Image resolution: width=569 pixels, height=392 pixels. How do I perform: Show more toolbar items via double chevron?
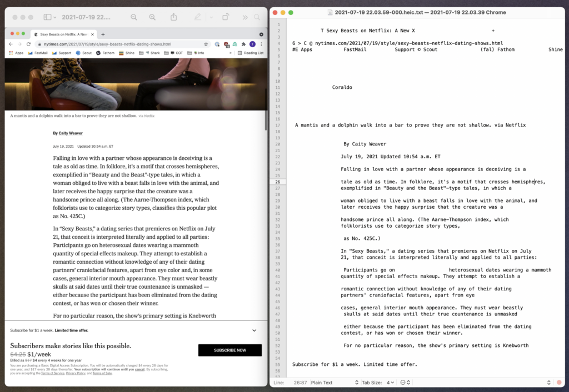(244, 17)
